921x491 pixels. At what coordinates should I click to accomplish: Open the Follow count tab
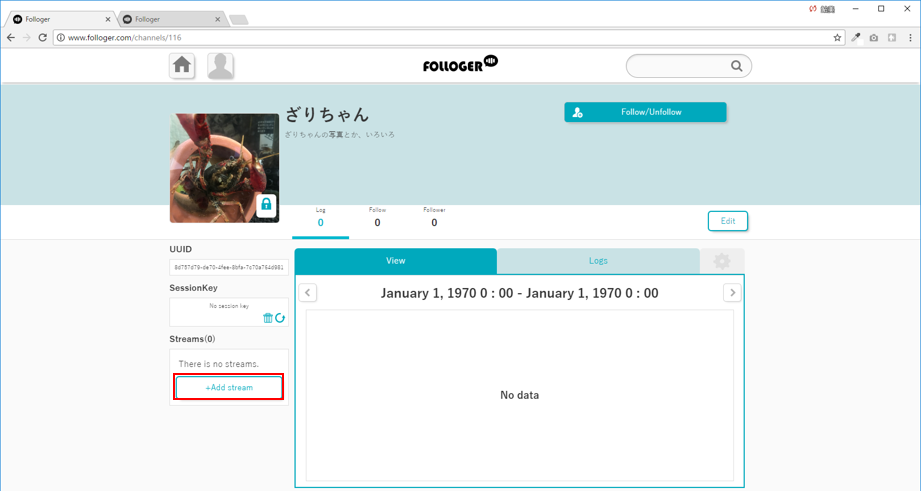coord(377,218)
